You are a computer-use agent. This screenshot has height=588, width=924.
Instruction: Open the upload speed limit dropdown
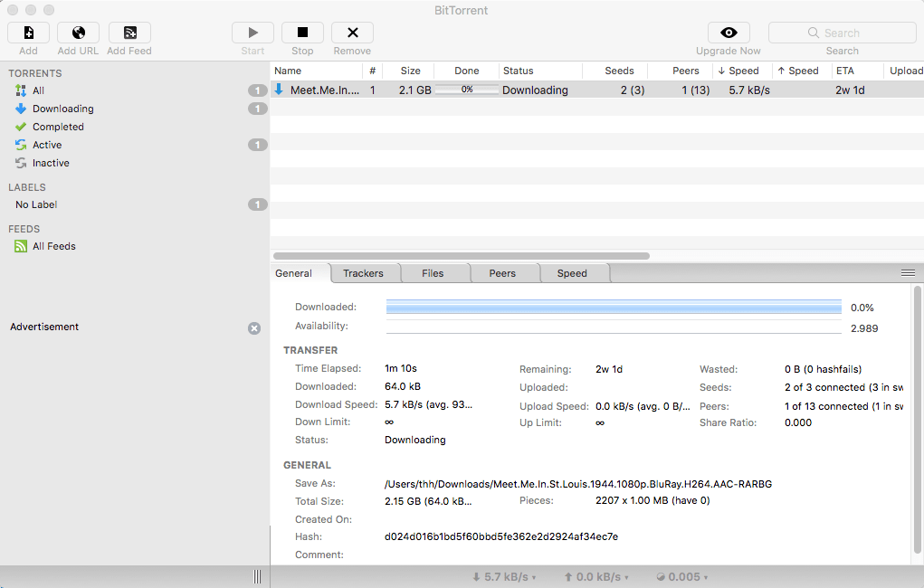point(596,576)
